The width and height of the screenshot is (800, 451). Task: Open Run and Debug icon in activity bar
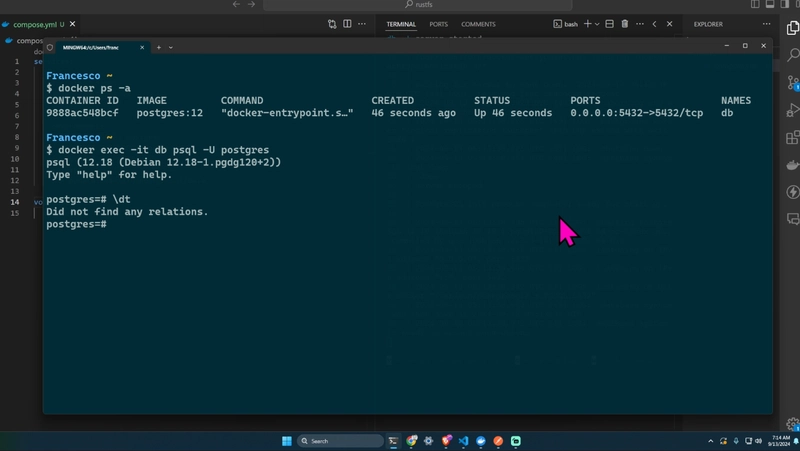793,110
